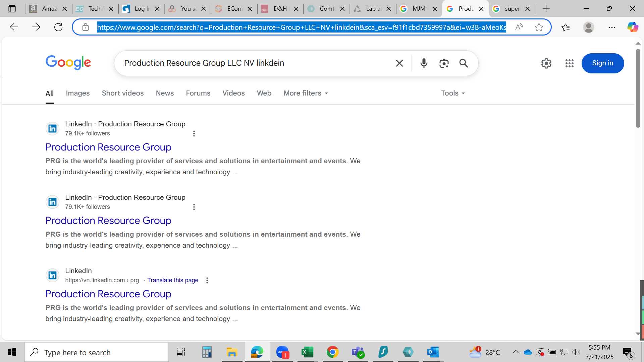The height and width of the screenshot is (362, 644).
Task: Expand the Tools dropdown
Action: 453,93
